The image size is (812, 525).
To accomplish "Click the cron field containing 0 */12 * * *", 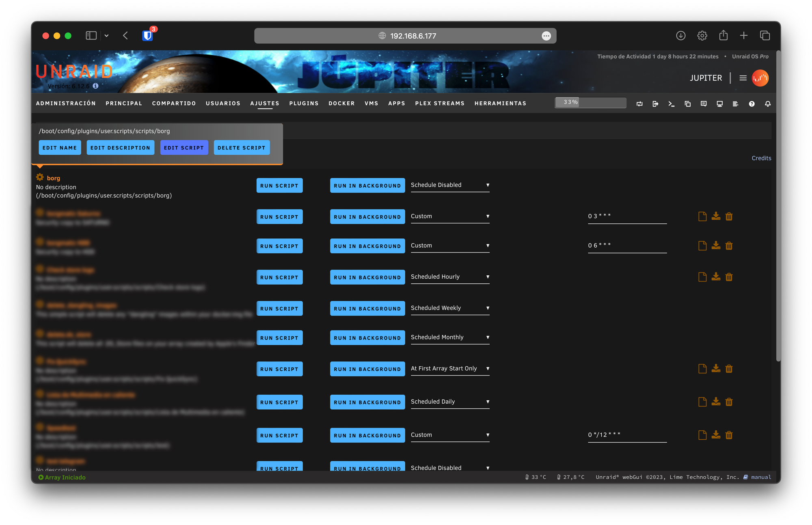I will click(627, 435).
